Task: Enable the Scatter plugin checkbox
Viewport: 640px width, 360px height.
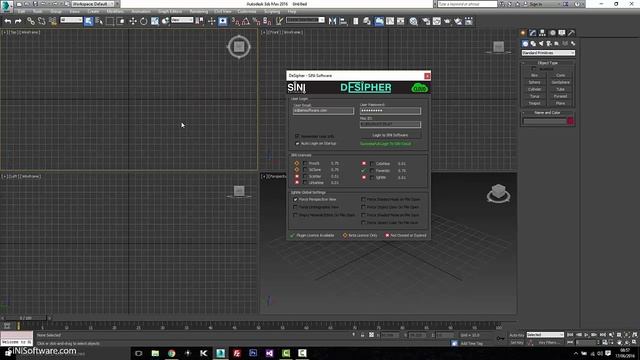Action: 305,176
